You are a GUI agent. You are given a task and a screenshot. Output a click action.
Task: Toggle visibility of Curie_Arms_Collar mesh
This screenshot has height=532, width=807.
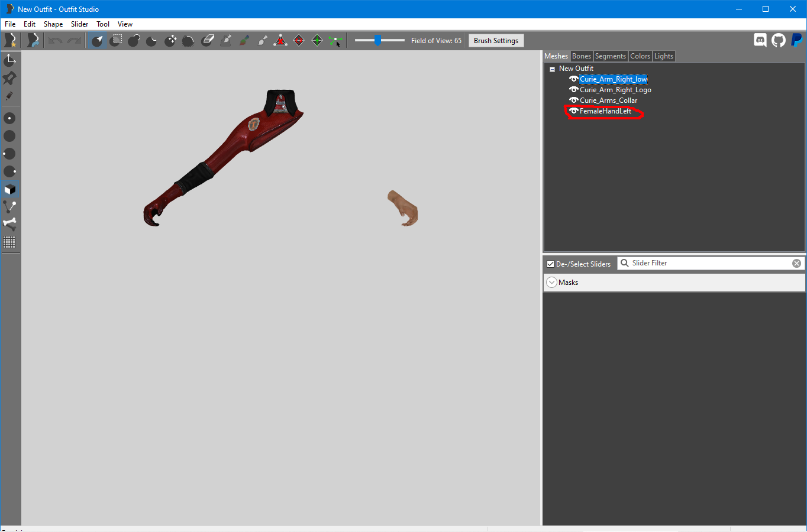[573, 100]
